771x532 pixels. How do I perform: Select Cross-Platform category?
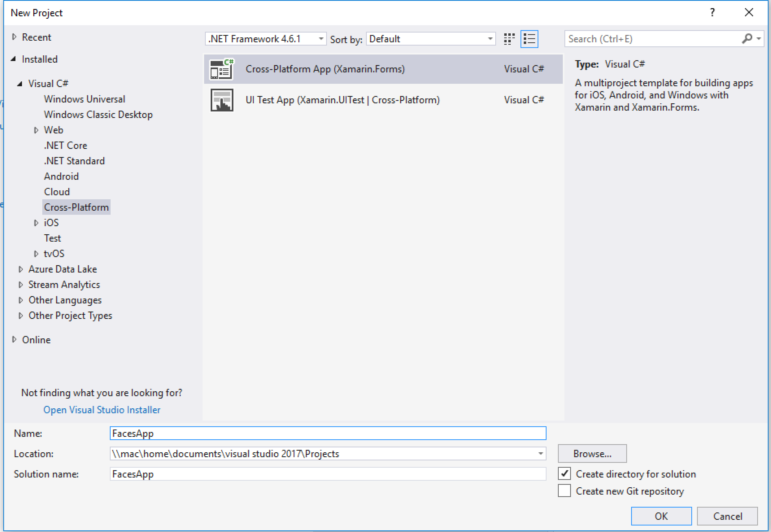[x=76, y=207]
